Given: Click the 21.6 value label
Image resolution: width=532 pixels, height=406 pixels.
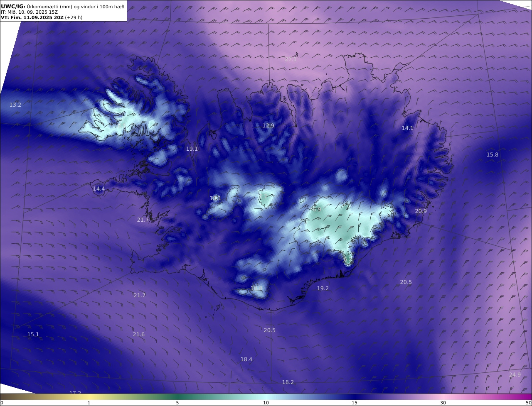Looking at the screenshot, I should (139, 335).
